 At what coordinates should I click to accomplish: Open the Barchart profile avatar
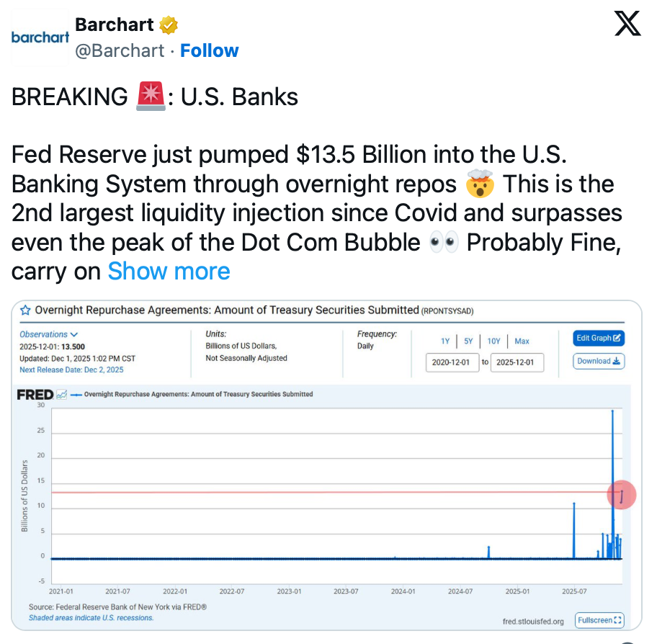tap(40, 37)
